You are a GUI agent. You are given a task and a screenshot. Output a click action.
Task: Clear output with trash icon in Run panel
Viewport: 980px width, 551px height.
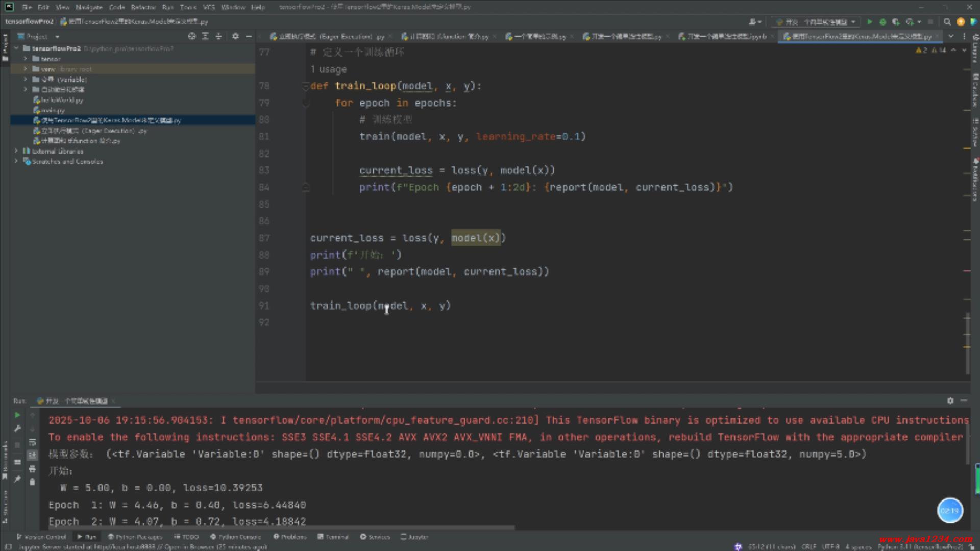32,482
